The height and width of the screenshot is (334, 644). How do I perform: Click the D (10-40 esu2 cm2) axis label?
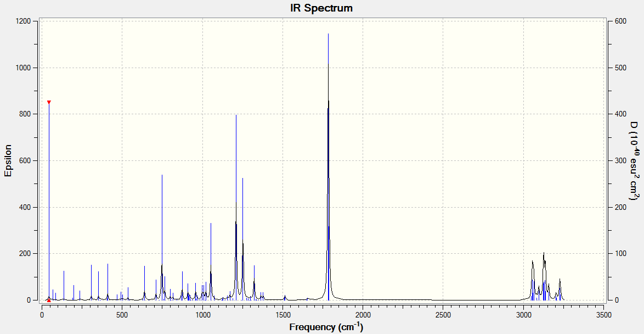coord(636,161)
